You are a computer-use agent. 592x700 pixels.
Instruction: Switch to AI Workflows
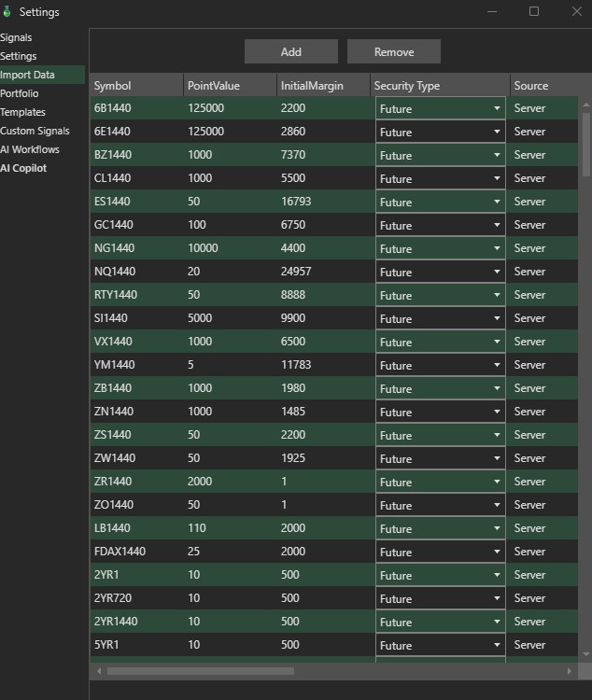coord(30,149)
